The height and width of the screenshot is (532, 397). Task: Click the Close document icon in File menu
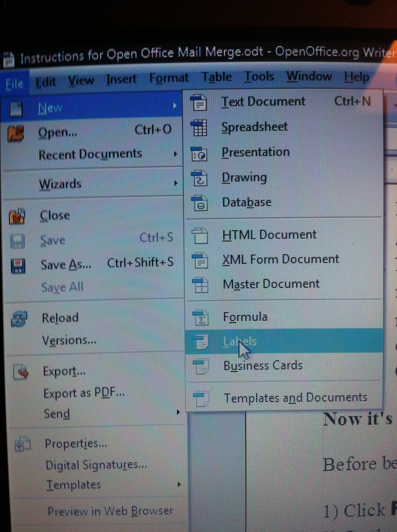(17, 216)
